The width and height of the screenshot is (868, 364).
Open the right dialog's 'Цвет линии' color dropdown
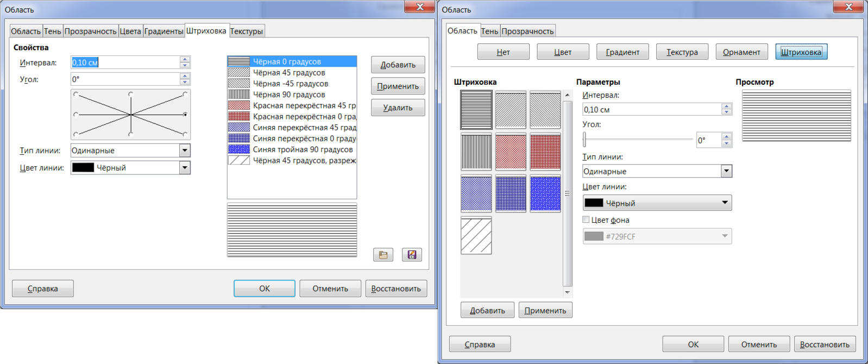pos(724,203)
